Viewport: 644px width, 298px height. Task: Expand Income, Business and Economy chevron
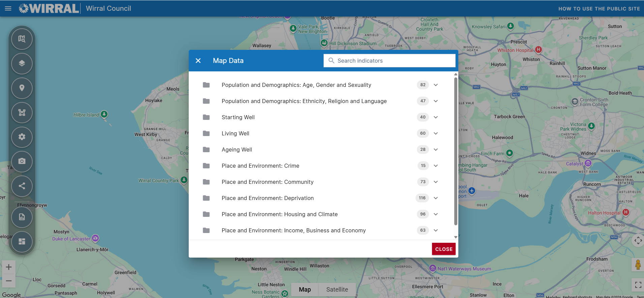436,230
